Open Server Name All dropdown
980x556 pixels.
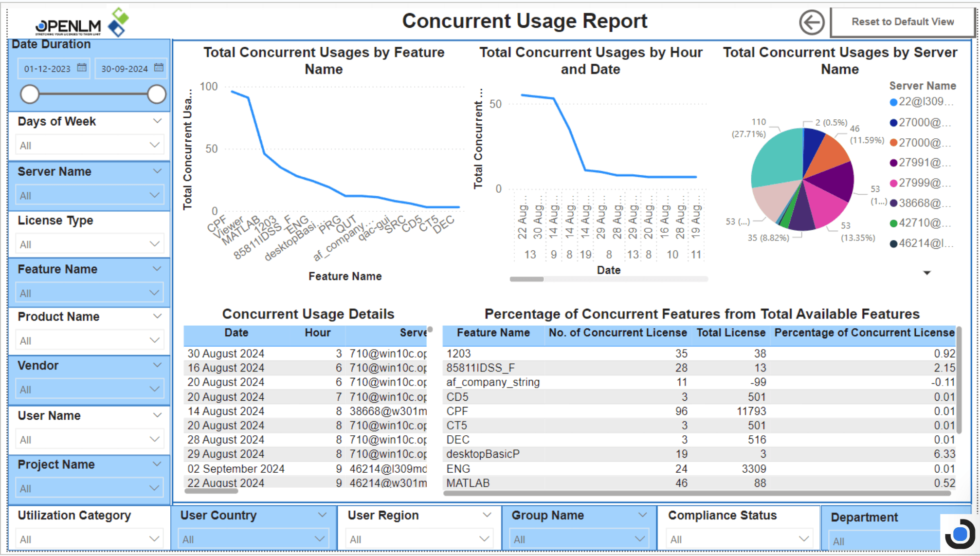tap(90, 195)
